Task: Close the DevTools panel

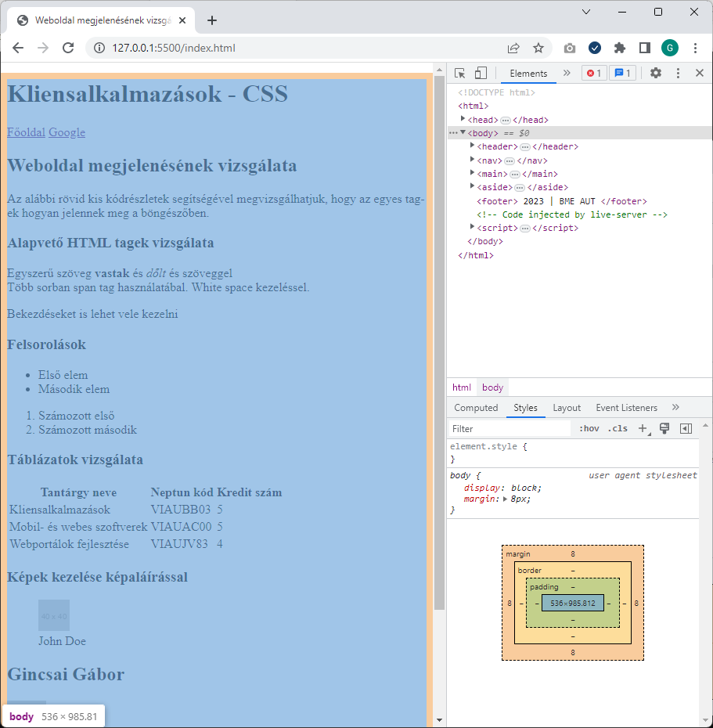Action: (x=700, y=73)
